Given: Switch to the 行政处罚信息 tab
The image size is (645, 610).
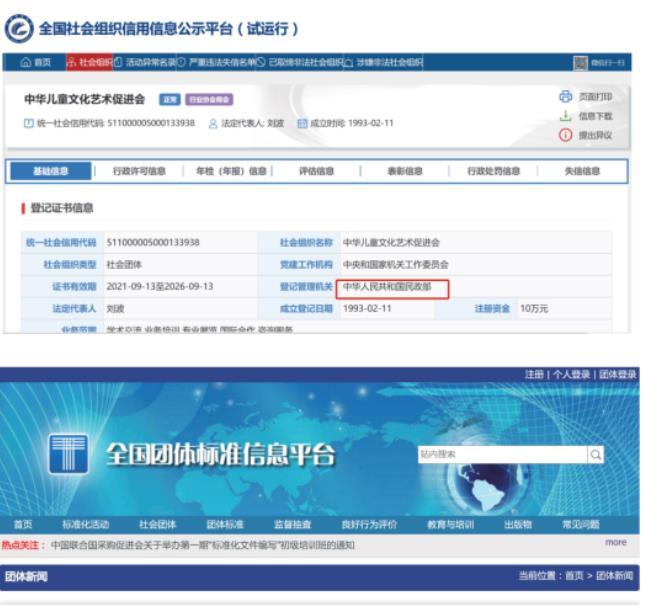Looking at the screenshot, I should pos(494,171).
